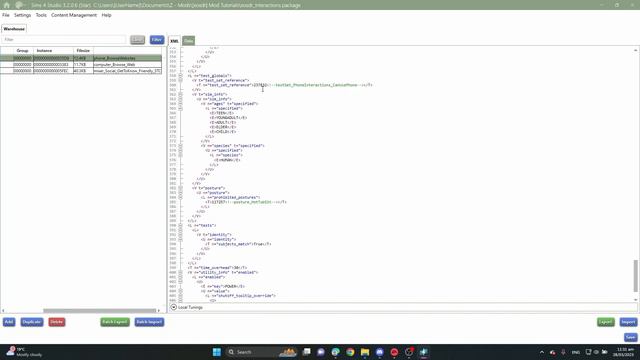Image resolution: width=640 pixels, height=360 pixels.
Task: Open Google Chrome from the taskbar
Action: pyautogui.click(x=350, y=352)
